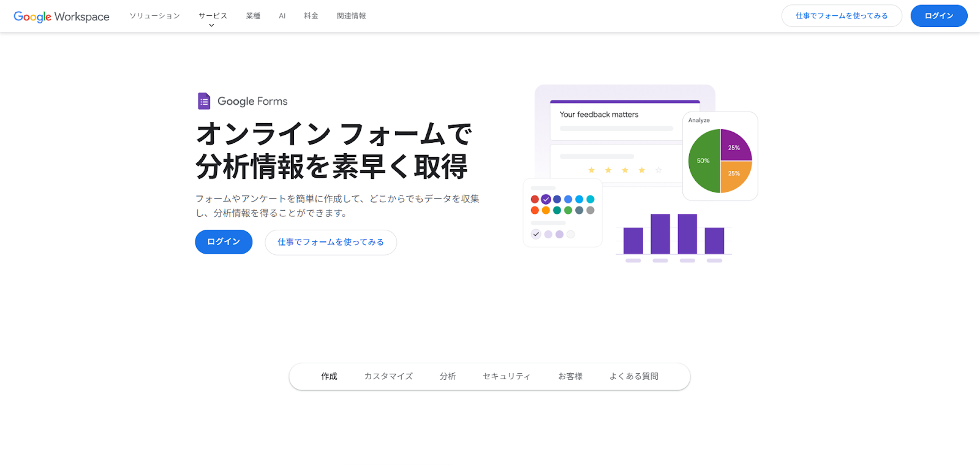The image size is (980, 465).
Task: Click the checked purple color swatch
Action: click(546, 199)
